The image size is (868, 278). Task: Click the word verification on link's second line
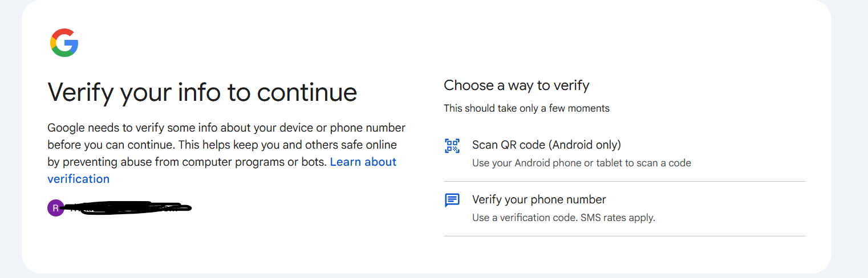coord(78,179)
